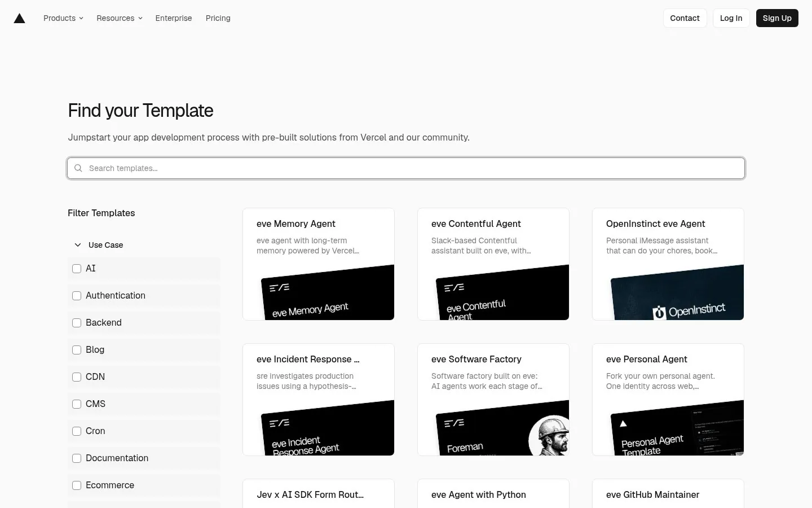This screenshot has height=508, width=812.
Task: Open the eve Software Factory title
Action: pos(476,360)
